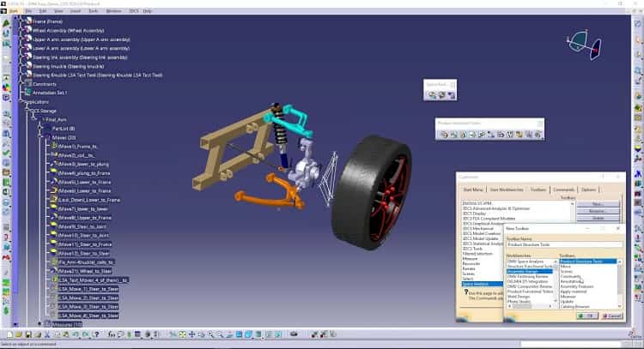The width and height of the screenshot is (644, 349).
Task: Click the New... button in Customize dialog
Action: tap(598, 204)
